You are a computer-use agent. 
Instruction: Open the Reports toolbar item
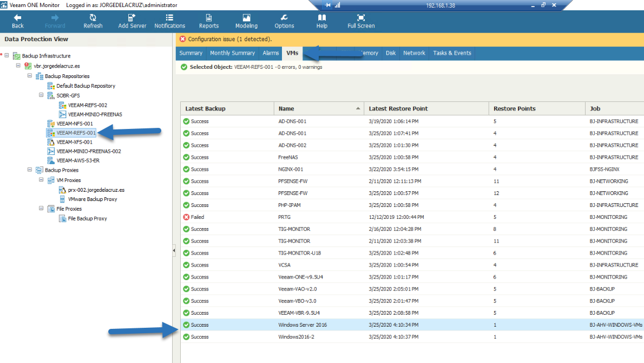tap(209, 21)
